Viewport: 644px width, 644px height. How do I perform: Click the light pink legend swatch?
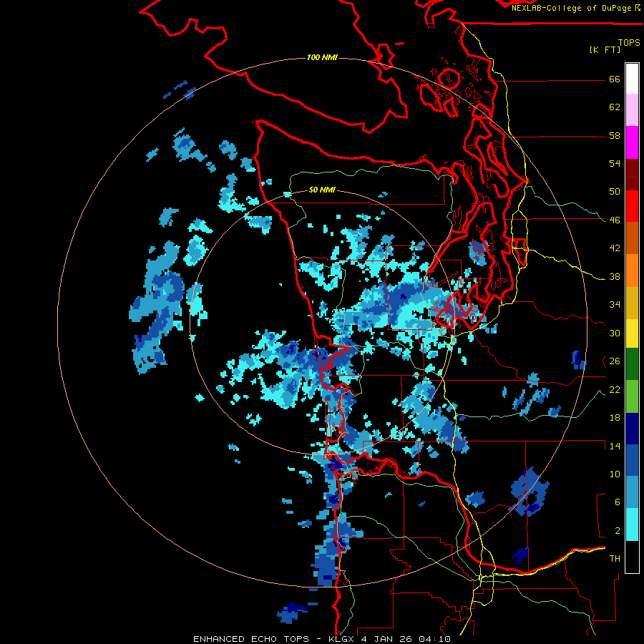632,109
